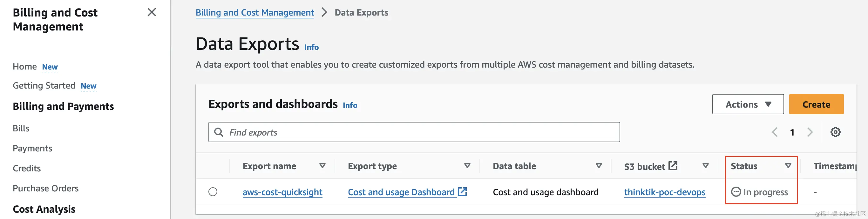Sort by Export name column arrow
This screenshot has height=219, width=868.
point(322,166)
